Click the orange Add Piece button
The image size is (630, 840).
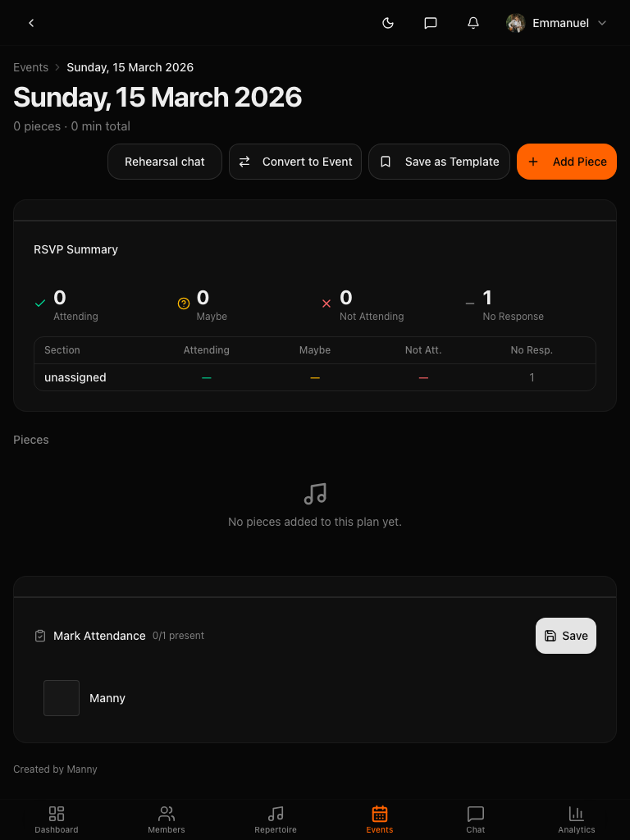(x=567, y=162)
